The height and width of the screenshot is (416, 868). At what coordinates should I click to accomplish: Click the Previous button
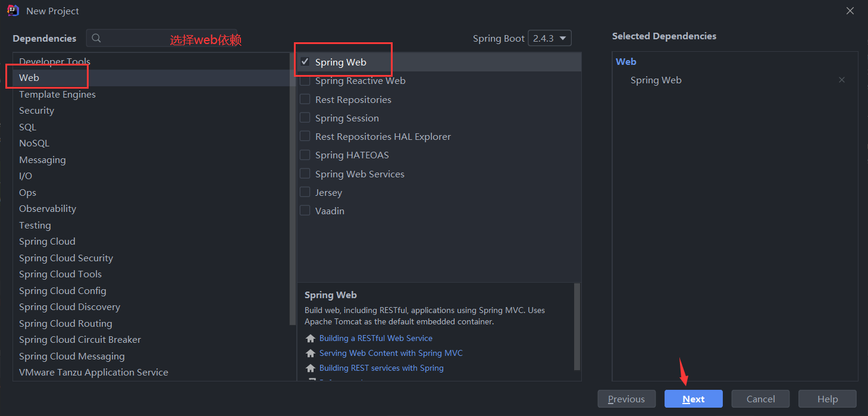pyautogui.click(x=626, y=399)
